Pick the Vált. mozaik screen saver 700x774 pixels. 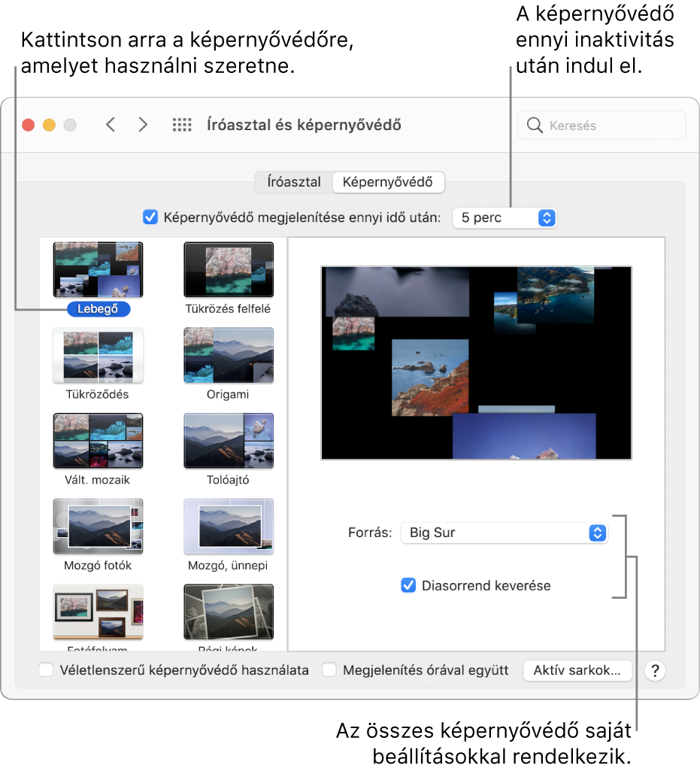click(98, 441)
